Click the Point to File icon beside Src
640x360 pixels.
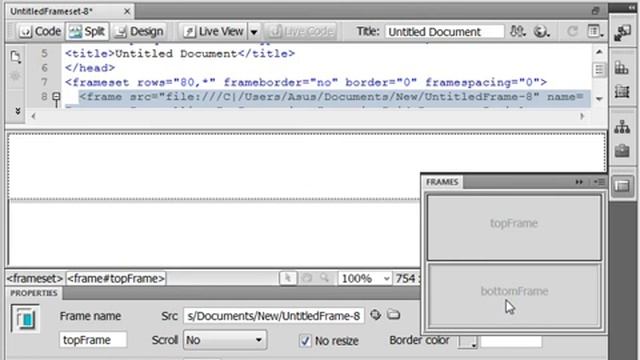pyautogui.click(x=376, y=315)
